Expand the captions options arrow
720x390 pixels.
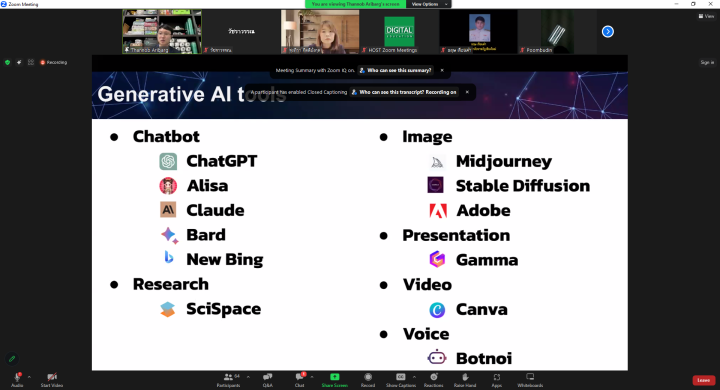(414, 377)
